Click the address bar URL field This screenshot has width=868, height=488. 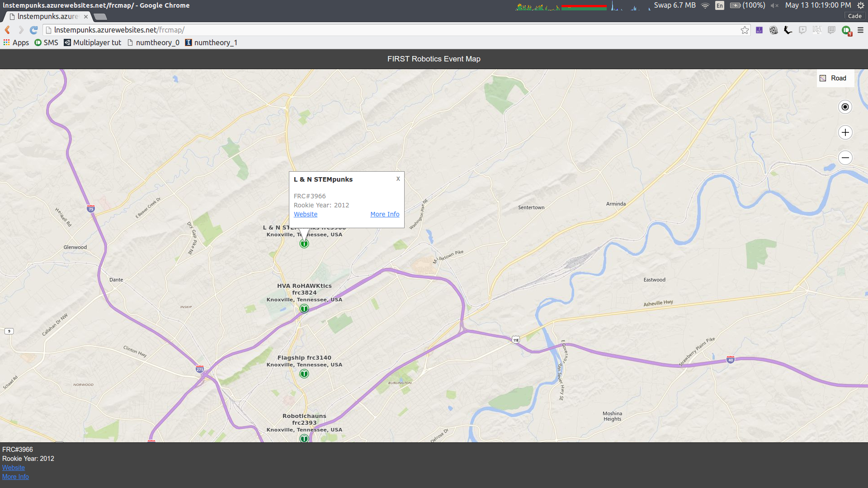[x=389, y=30]
